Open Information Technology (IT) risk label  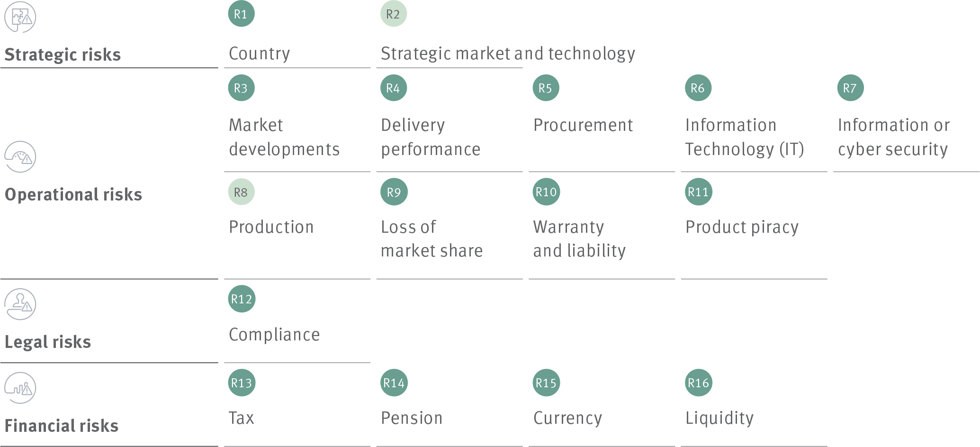(x=745, y=137)
